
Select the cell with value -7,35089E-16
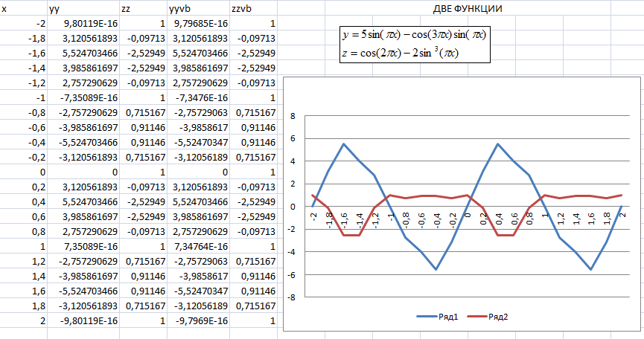point(83,97)
